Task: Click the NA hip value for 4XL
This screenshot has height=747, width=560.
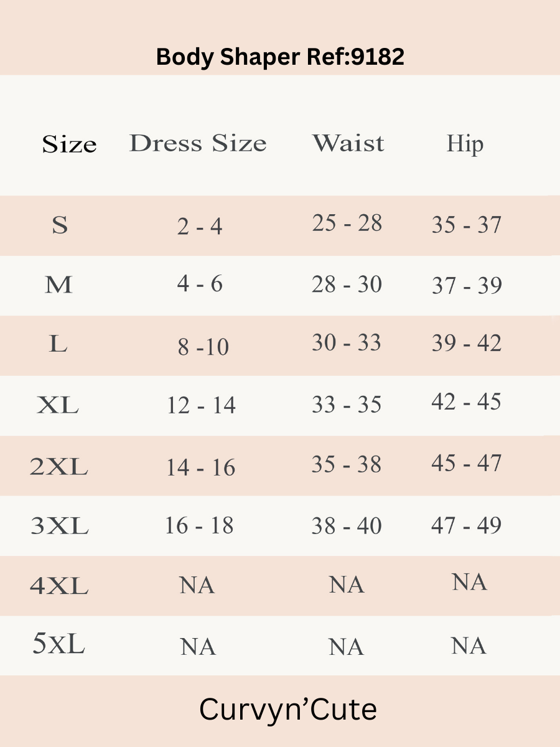Action: 469,583
